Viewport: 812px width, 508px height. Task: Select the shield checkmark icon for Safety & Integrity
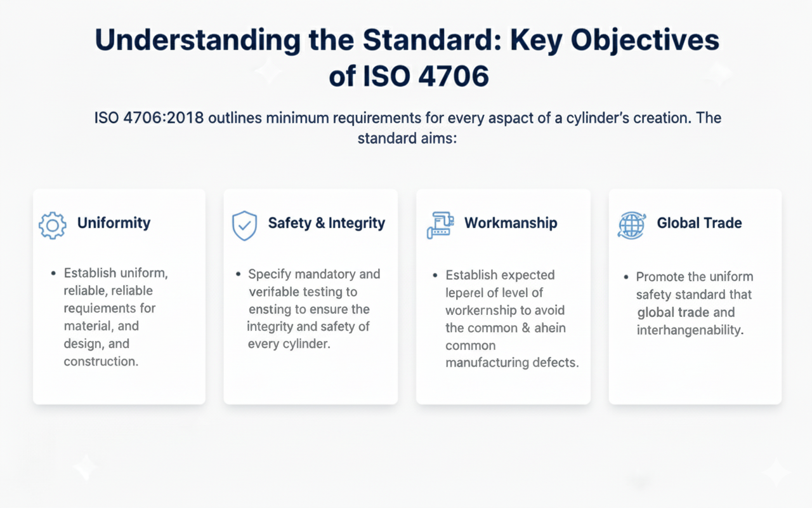tap(245, 225)
